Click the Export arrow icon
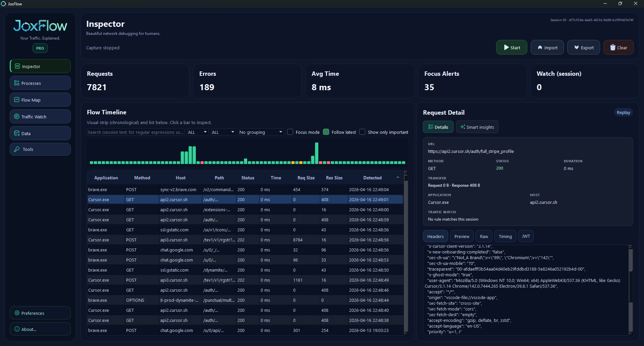 pos(577,48)
